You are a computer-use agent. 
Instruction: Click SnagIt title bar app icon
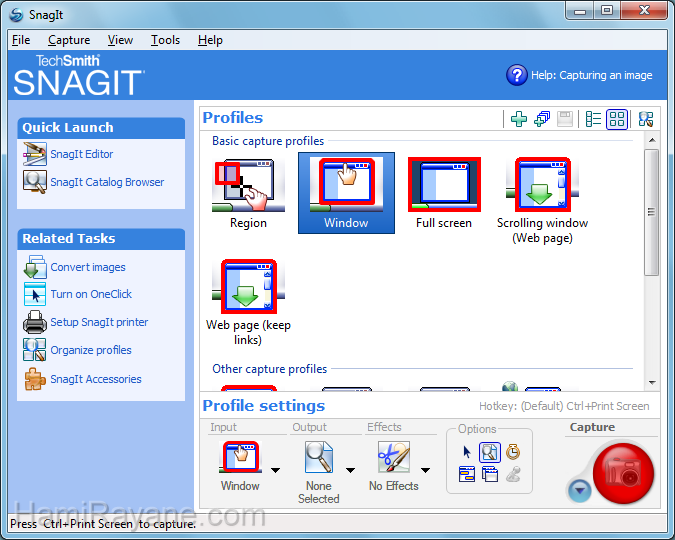tap(16, 15)
